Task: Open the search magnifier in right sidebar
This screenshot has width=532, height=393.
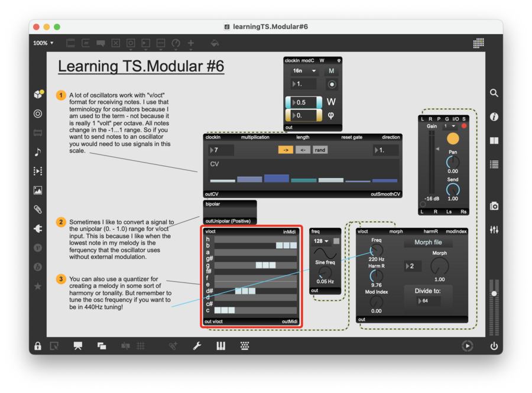Action: (x=494, y=93)
